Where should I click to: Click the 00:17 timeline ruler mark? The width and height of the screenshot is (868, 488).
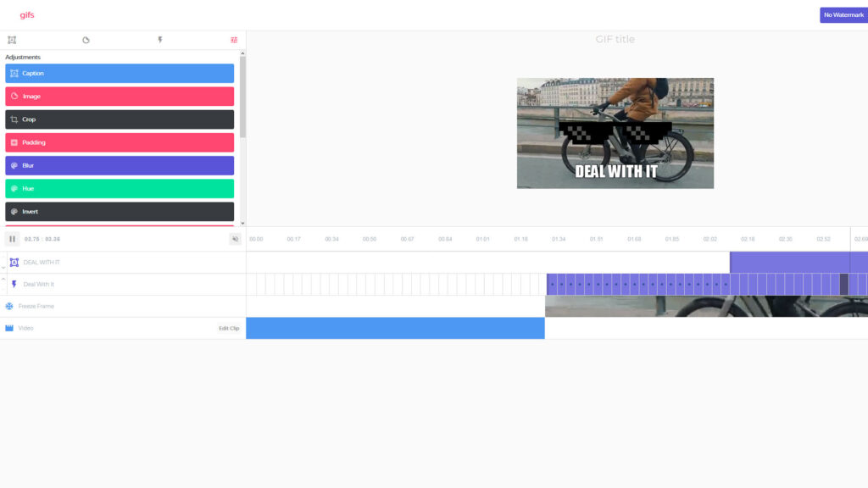pos(294,239)
